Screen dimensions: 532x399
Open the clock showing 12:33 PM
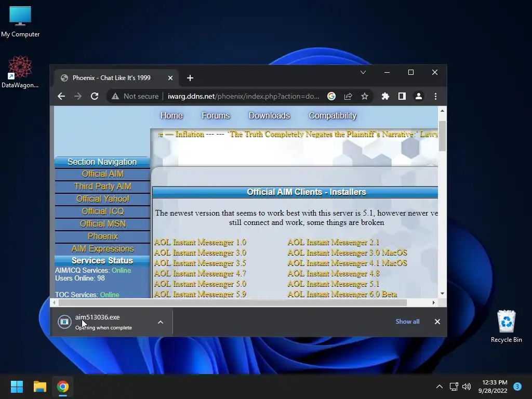click(x=493, y=387)
